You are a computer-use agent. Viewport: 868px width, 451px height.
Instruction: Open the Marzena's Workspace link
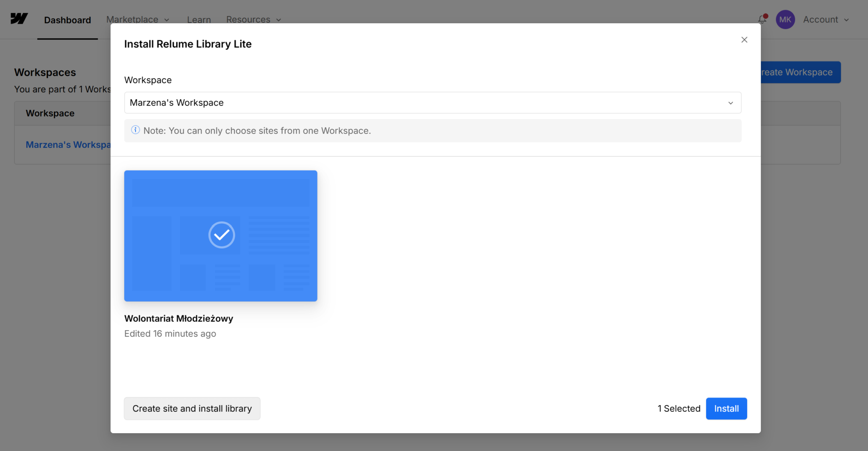click(x=68, y=145)
